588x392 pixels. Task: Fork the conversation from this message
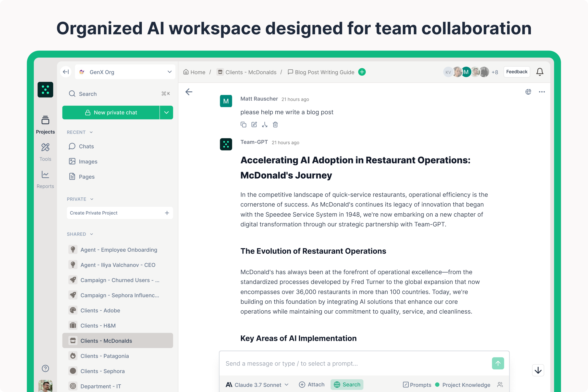(x=265, y=124)
